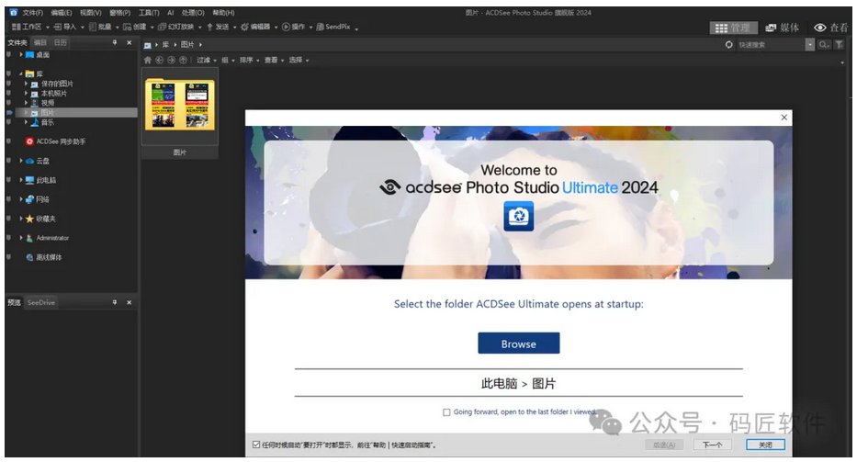Click the ACDSee app icon in the menu bar
The width and height of the screenshot is (868, 462).
[13, 12]
